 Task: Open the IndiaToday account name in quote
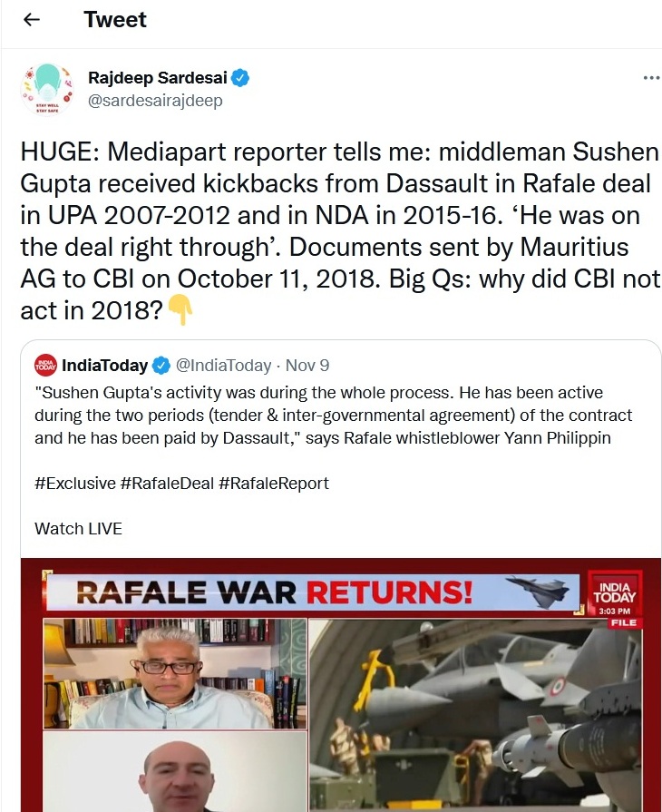[x=104, y=366]
